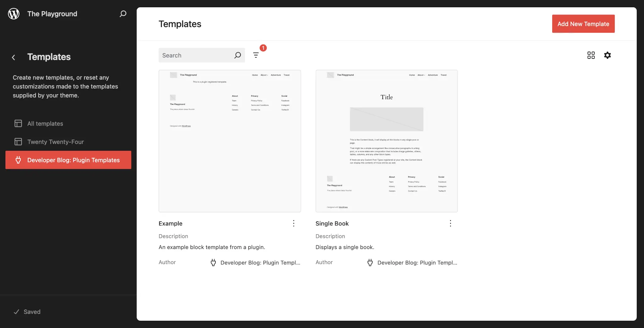
Task: Click the WordPress logo icon
Action: [14, 14]
